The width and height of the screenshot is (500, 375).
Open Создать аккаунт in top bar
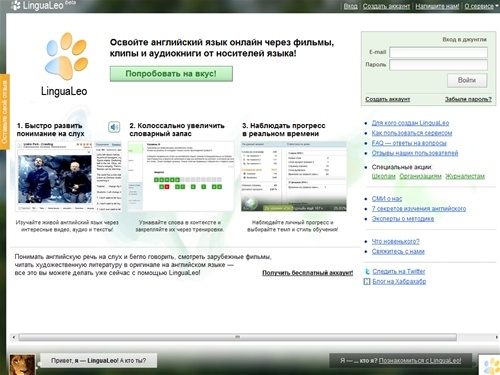(386, 6)
